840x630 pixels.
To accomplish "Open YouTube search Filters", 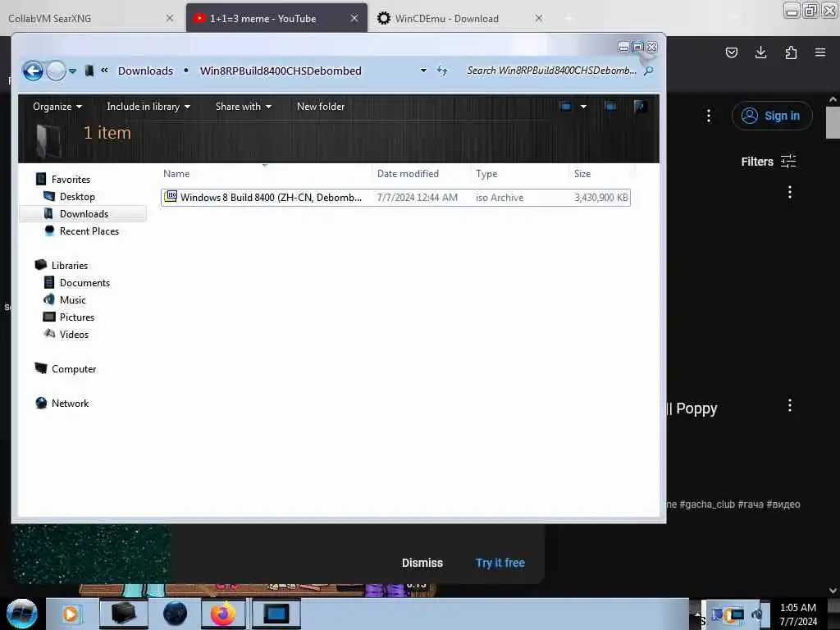I will click(x=768, y=162).
